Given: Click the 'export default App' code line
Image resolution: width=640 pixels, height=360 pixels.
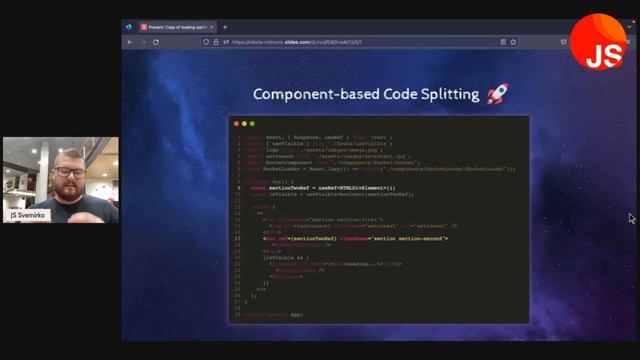Looking at the screenshot, I should tap(273, 315).
